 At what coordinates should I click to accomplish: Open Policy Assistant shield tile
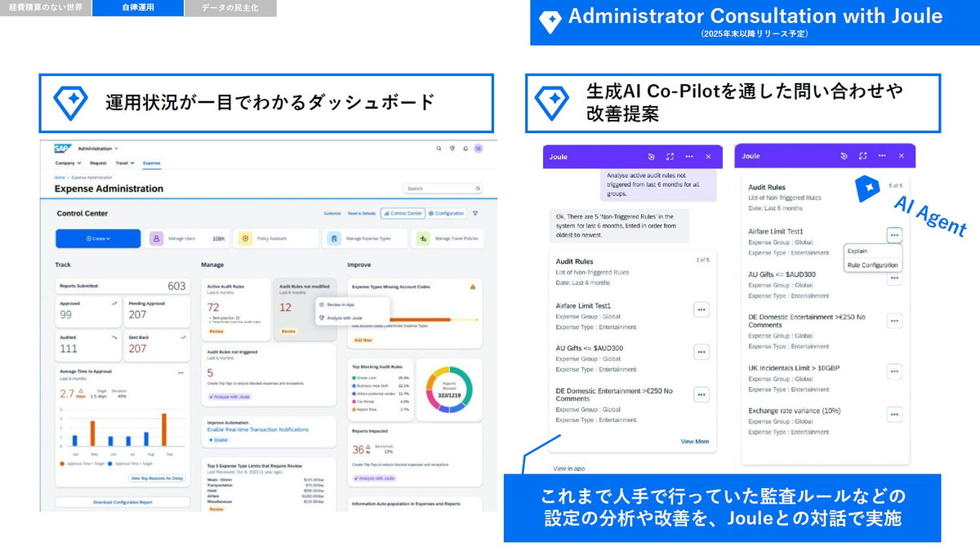tap(276, 238)
